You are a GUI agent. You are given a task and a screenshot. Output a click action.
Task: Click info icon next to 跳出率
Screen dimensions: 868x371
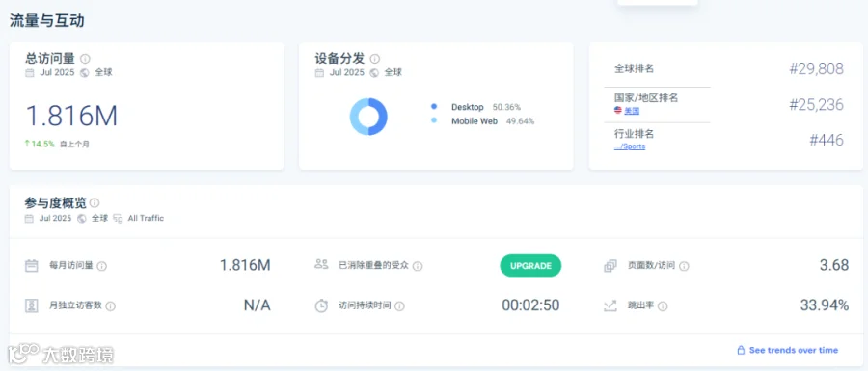(x=663, y=305)
